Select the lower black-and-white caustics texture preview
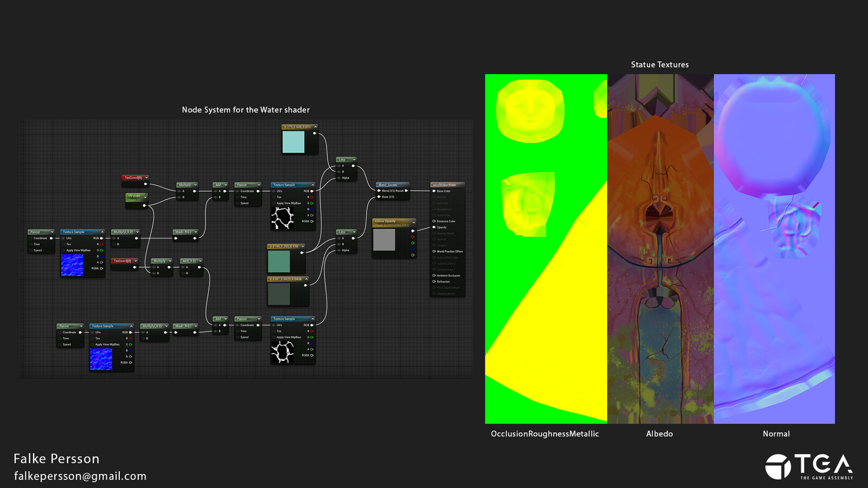Image resolution: width=868 pixels, height=488 pixels. tap(283, 352)
